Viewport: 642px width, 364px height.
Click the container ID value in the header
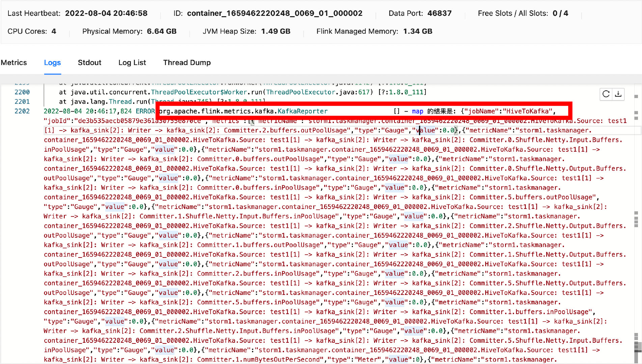coord(275,13)
